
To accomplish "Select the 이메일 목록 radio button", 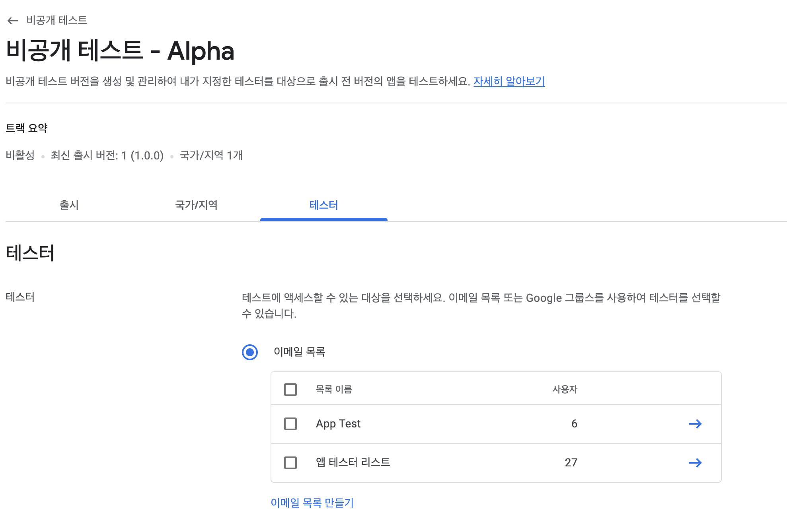I will pos(250,352).
